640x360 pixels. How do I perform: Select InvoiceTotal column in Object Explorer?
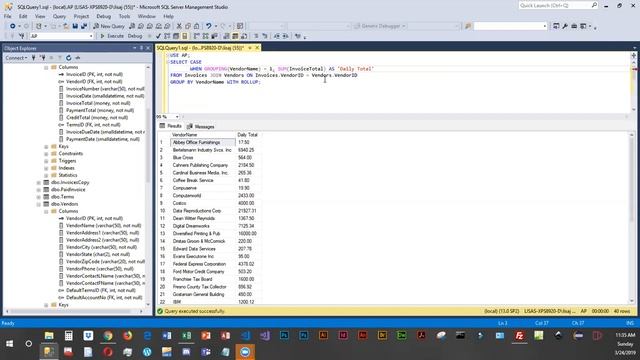coord(98,103)
